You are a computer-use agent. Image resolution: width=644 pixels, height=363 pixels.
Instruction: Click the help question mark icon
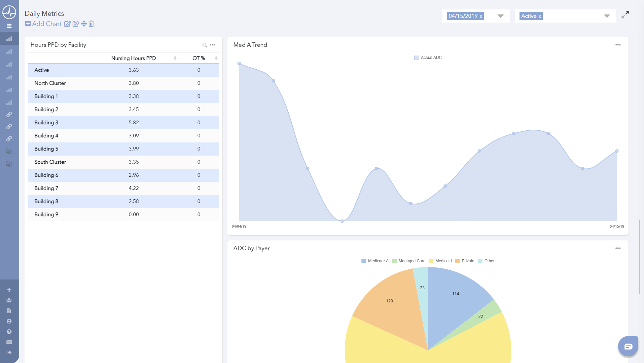coord(9,332)
